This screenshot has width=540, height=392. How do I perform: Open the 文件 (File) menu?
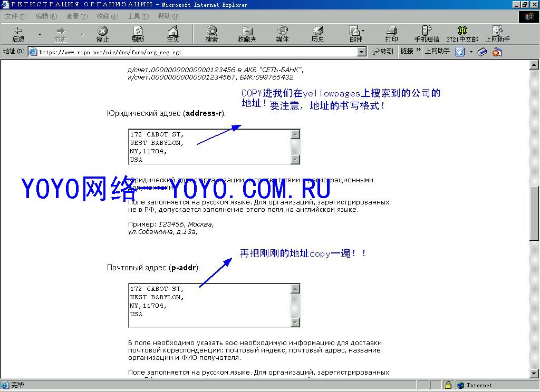coord(15,16)
